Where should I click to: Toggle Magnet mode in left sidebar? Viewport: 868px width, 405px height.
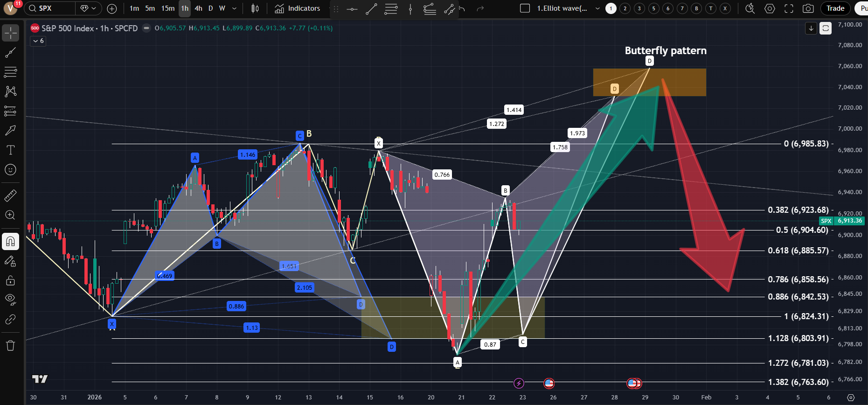[x=10, y=241]
